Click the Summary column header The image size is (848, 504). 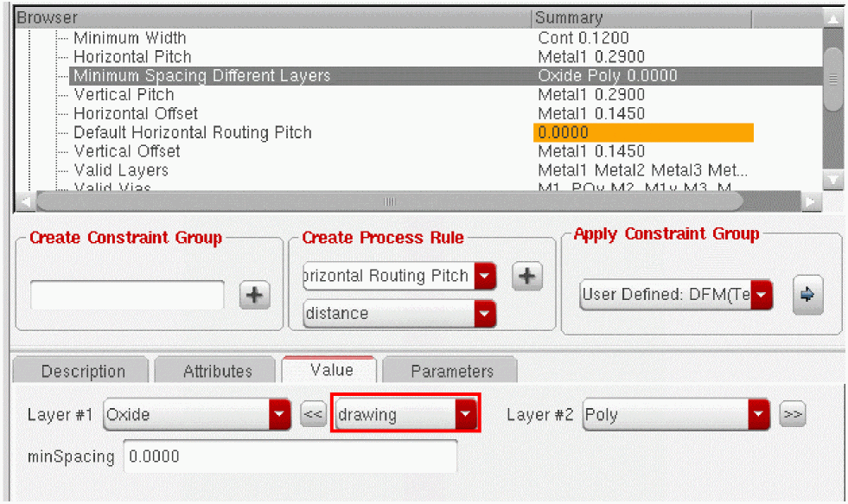click(x=642, y=18)
